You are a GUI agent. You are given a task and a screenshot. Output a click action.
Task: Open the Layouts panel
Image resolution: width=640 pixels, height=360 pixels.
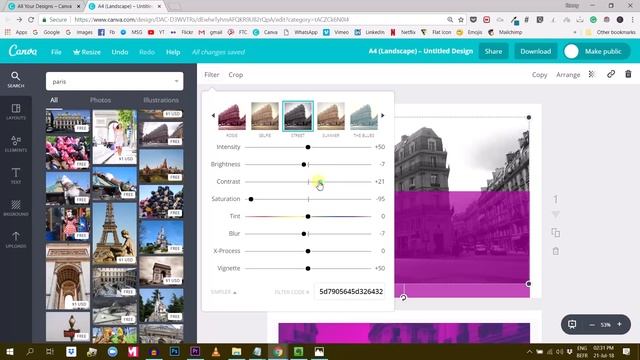point(16,111)
